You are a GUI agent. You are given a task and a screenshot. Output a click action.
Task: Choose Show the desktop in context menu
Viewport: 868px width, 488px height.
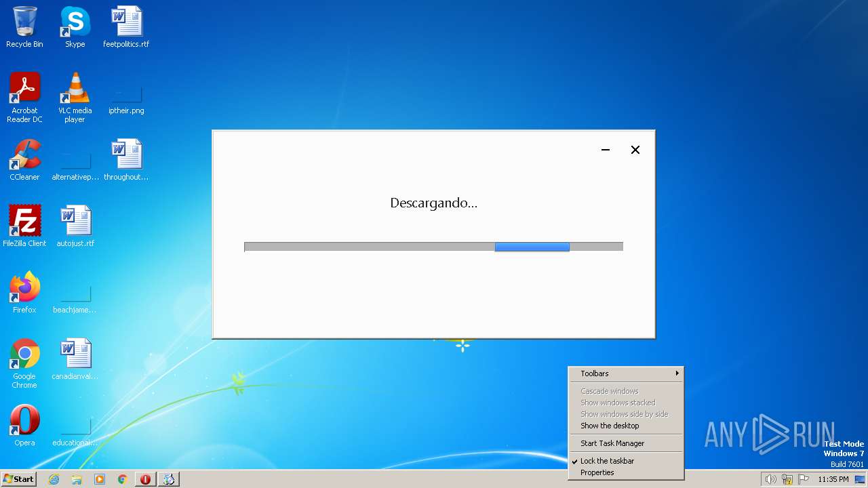(x=626, y=426)
